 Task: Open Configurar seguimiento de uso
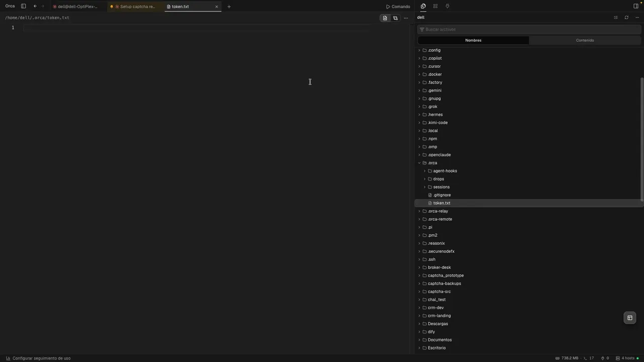pyautogui.click(x=38, y=358)
